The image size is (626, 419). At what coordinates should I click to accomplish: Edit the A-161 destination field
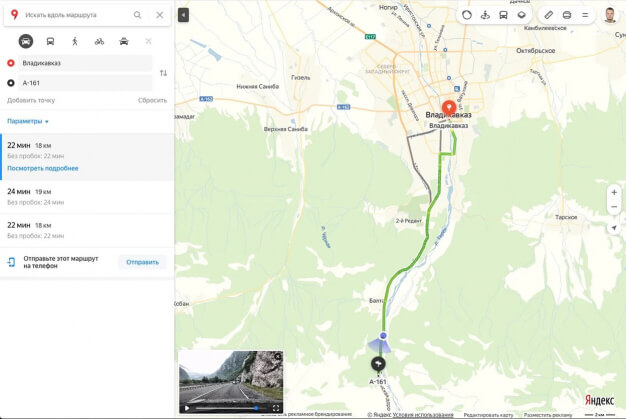(85, 83)
